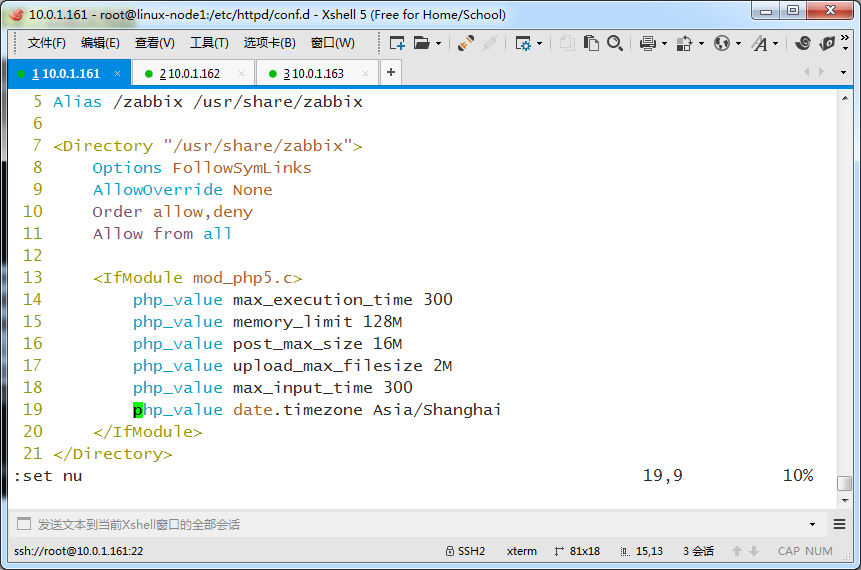Open the 窗口(W) menu
The width and height of the screenshot is (861, 570).
click(x=332, y=43)
